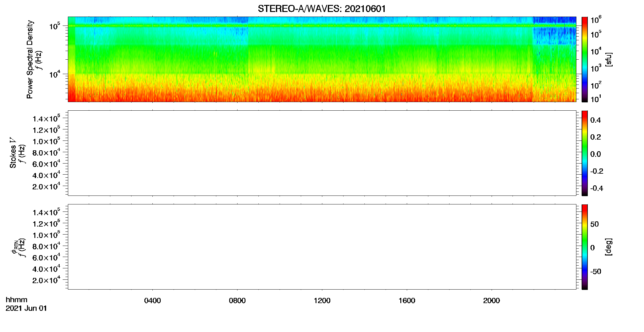The width and height of the screenshot is (644, 332).
Task: Click the STEREO-A/WAVES: 20210601 plot title
Action: [322, 9]
